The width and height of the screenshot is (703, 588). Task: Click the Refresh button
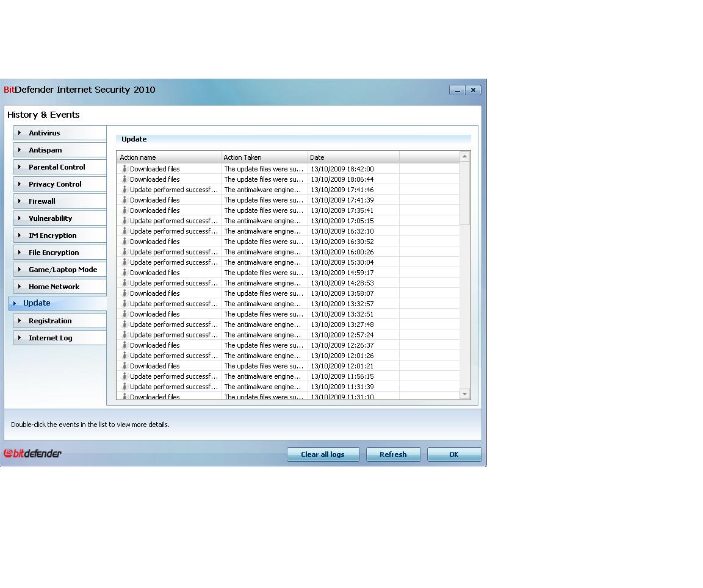pyautogui.click(x=393, y=454)
